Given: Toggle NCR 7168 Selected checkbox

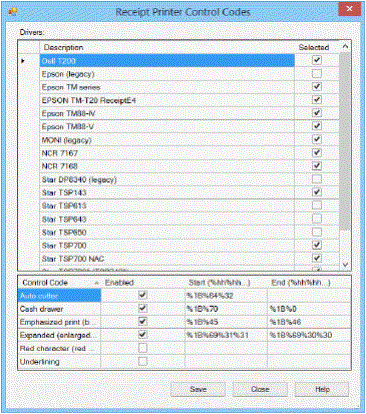Looking at the screenshot, I should (x=317, y=166).
